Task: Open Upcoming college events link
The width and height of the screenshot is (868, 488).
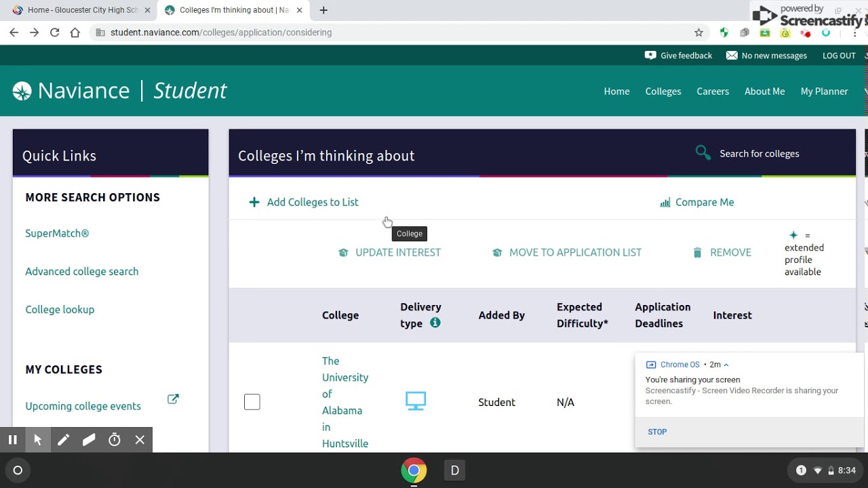Action: (83, 406)
